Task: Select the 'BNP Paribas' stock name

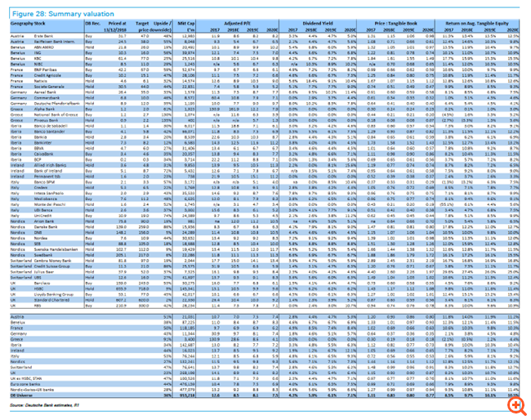Action: [x=44, y=69]
